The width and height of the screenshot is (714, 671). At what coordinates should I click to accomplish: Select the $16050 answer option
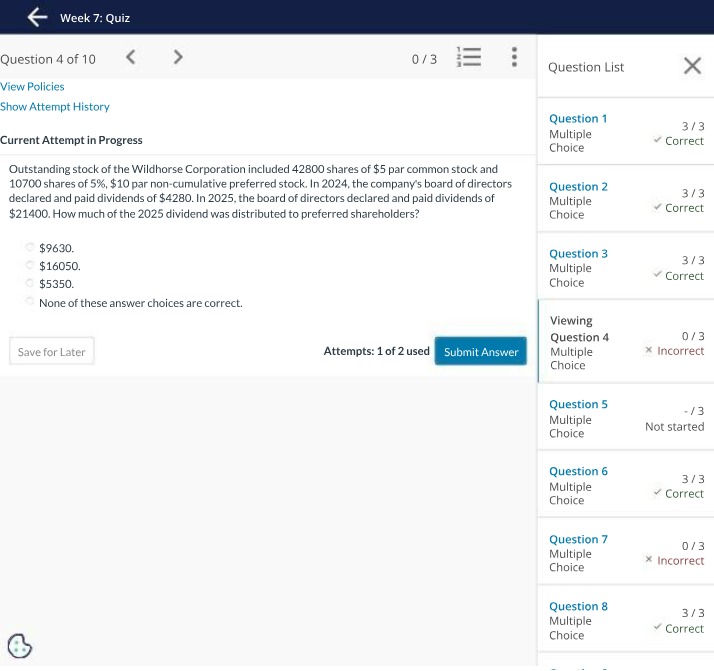click(x=30, y=265)
